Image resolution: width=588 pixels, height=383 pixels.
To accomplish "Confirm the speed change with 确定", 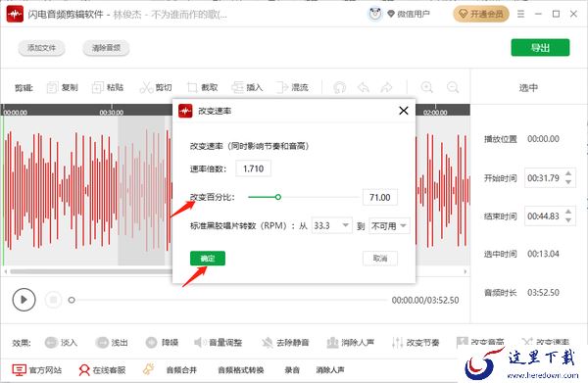I will click(208, 259).
